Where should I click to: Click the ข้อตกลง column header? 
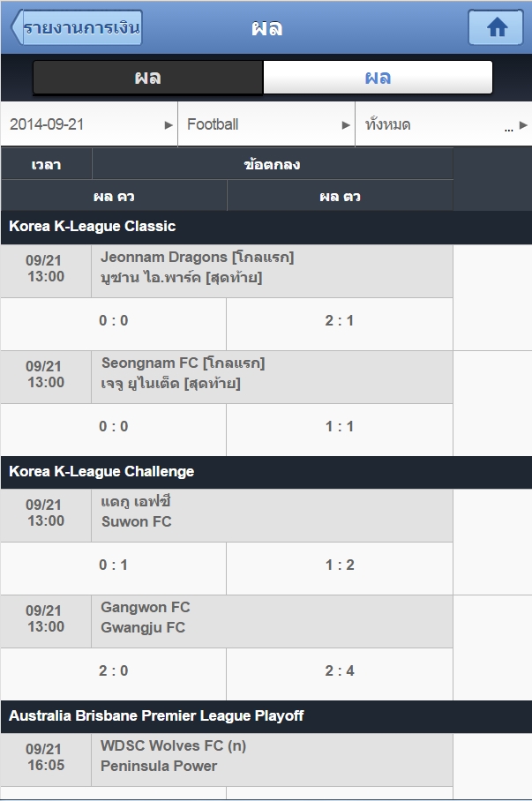click(x=273, y=164)
